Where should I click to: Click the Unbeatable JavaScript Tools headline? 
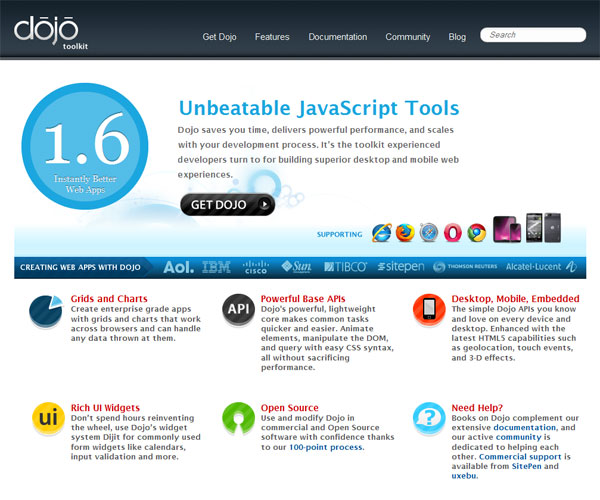319,108
